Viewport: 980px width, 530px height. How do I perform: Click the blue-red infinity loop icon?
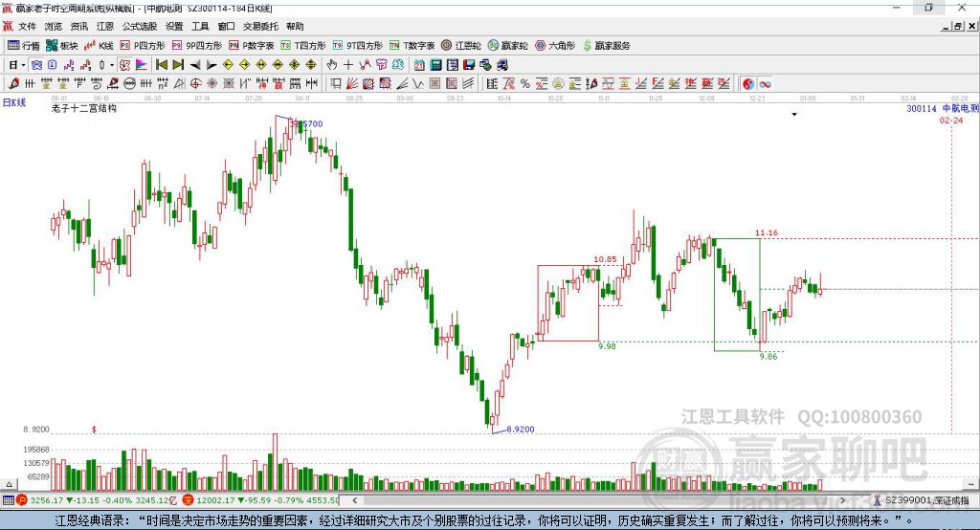click(765, 84)
